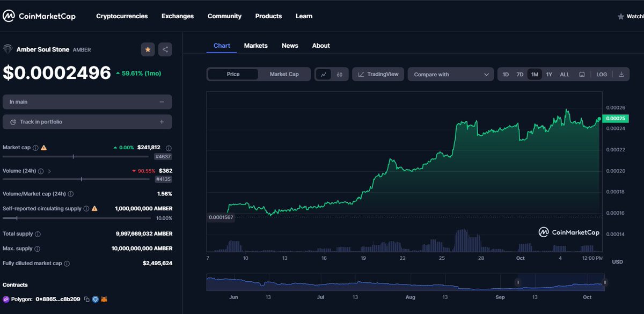Open the Exchanges menu

(x=178, y=16)
